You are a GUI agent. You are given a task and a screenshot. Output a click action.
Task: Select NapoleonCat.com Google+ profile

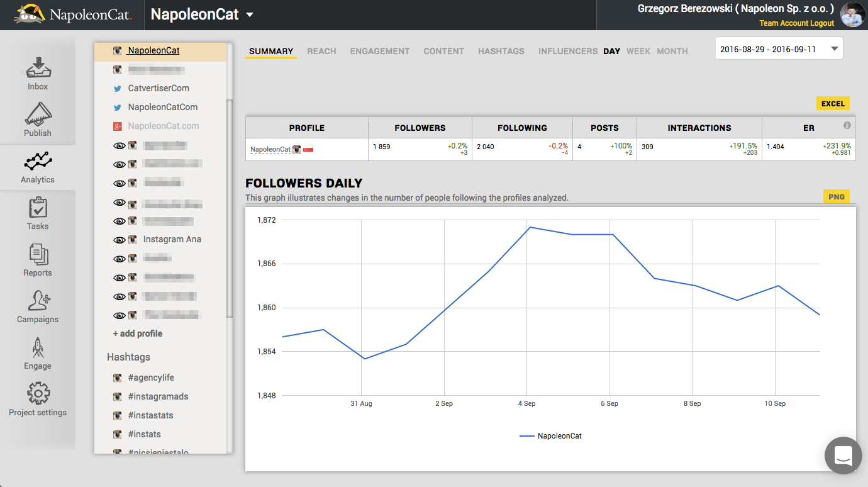tap(164, 126)
